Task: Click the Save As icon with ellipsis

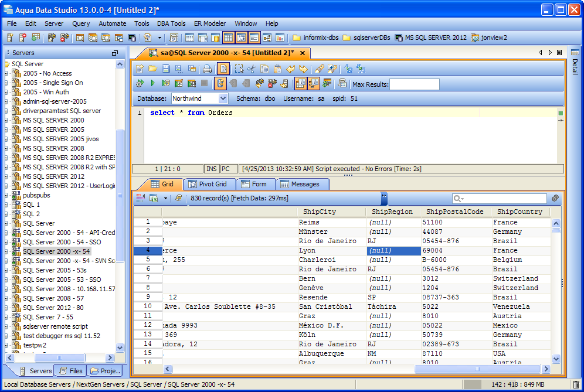Action: pyautogui.click(x=179, y=69)
